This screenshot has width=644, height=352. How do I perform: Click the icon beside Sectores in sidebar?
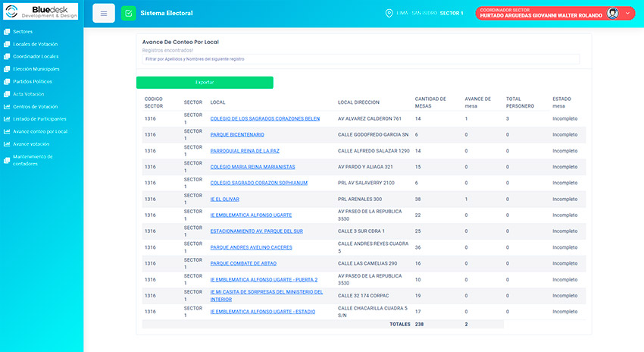point(7,32)
